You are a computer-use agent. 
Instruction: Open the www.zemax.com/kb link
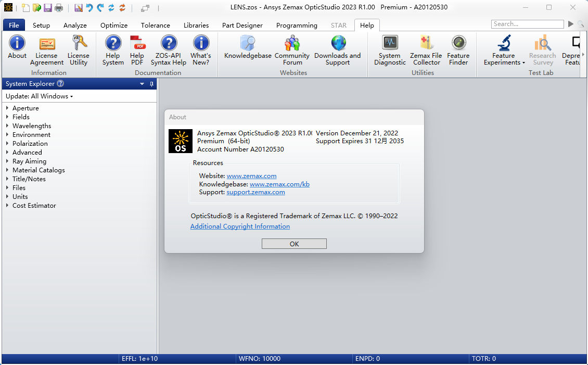280,184
